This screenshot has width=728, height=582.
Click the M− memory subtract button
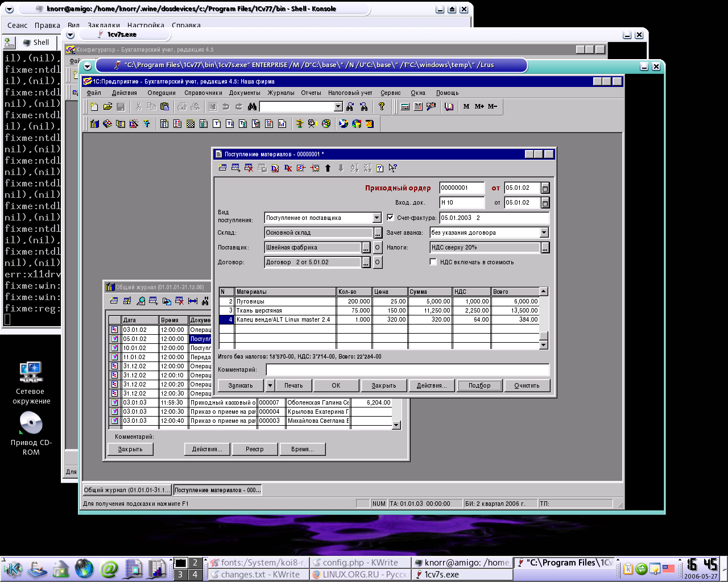click(x=493, y=106)
